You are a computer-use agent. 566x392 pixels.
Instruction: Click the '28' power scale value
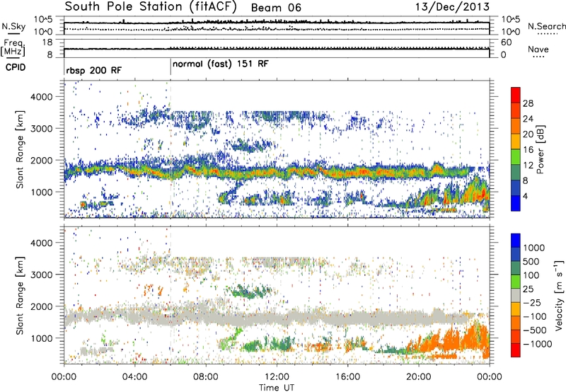click(528, 103)
